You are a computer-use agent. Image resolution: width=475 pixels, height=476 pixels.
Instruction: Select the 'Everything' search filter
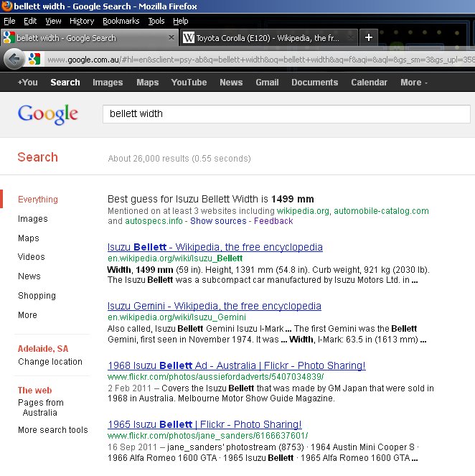click(x=38, y=200)
